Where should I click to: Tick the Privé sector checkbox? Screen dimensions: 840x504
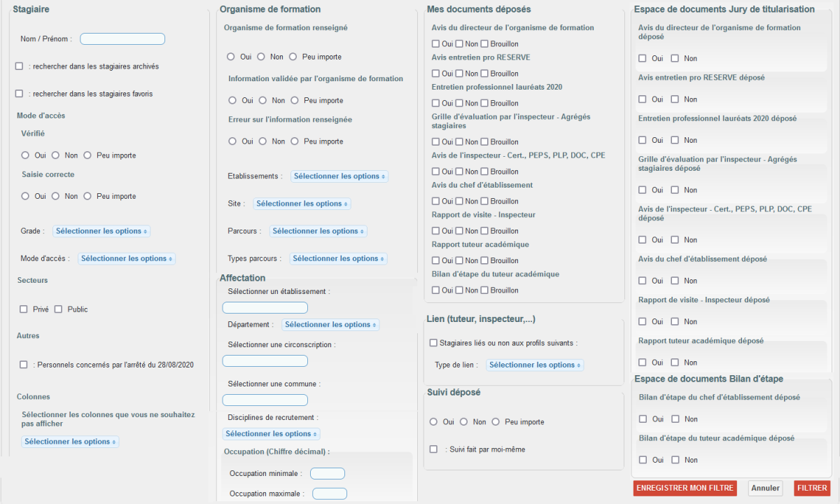[24, 309]
